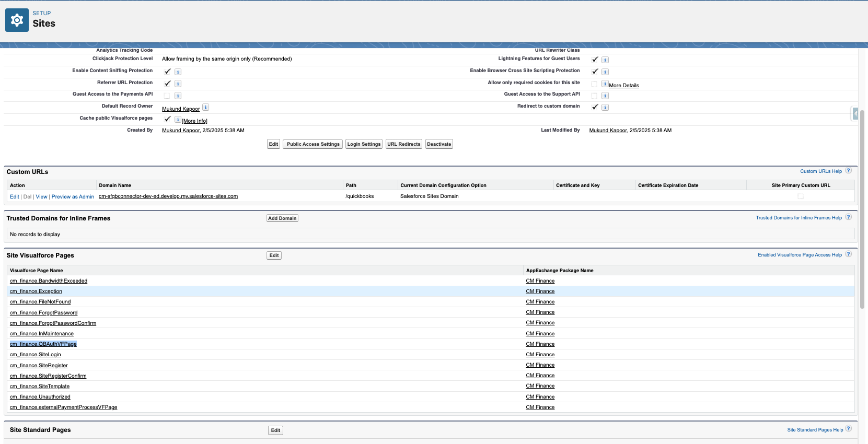Edit the Site Standard Pages section
This screenshot has width=868, height=444.
(276, 430)
